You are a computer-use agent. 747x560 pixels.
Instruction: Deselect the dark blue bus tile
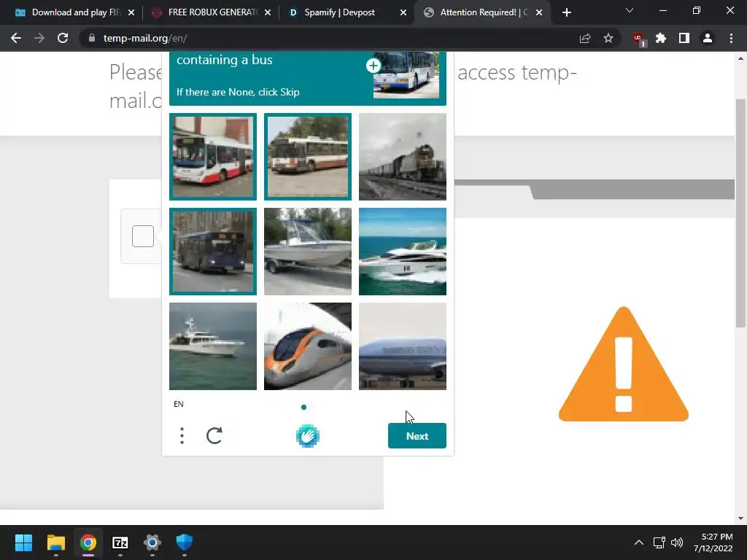coord(213,252)
